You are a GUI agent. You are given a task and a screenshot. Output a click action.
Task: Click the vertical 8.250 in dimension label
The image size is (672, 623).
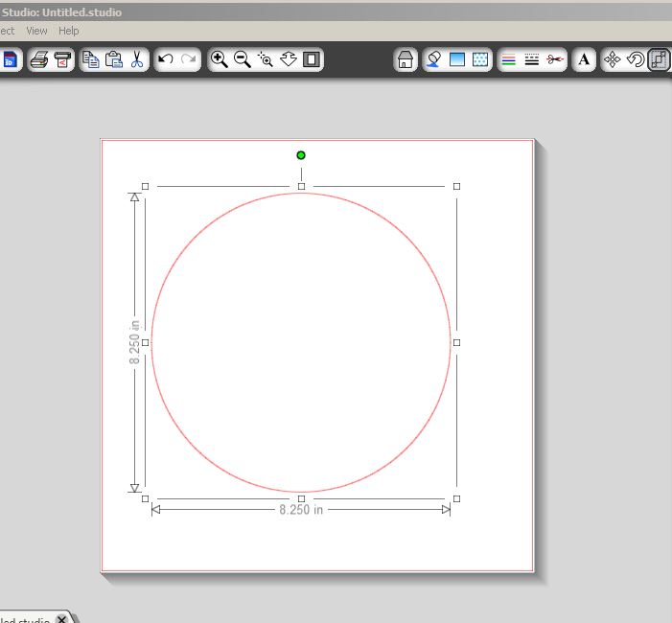point(134,342)
